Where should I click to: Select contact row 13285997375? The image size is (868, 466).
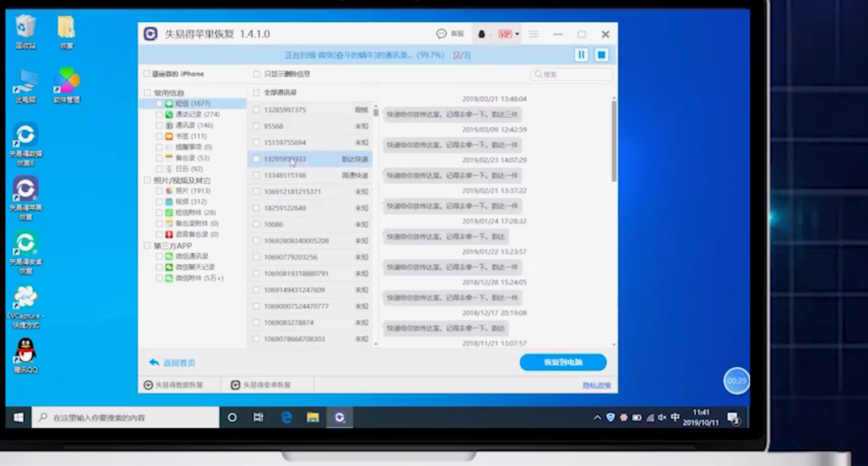click(309, 110)
